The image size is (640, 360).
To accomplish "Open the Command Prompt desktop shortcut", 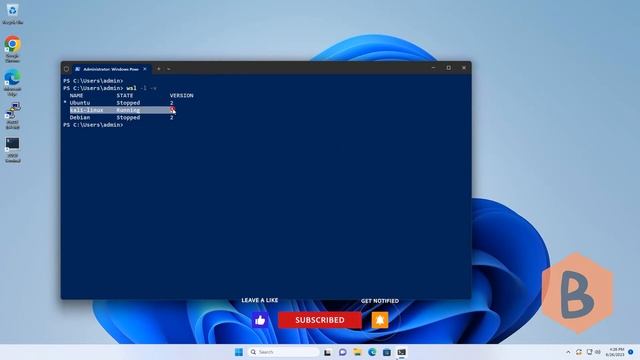I will point(12,150).
